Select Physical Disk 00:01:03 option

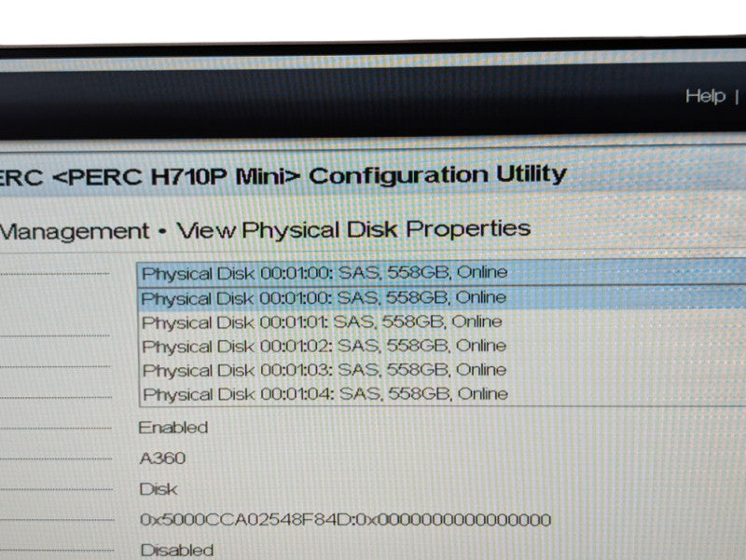442,370
